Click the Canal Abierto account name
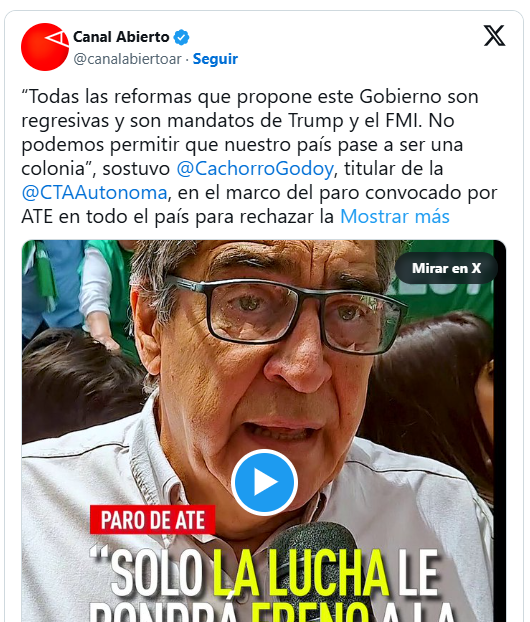 click(x=121, y=37)
